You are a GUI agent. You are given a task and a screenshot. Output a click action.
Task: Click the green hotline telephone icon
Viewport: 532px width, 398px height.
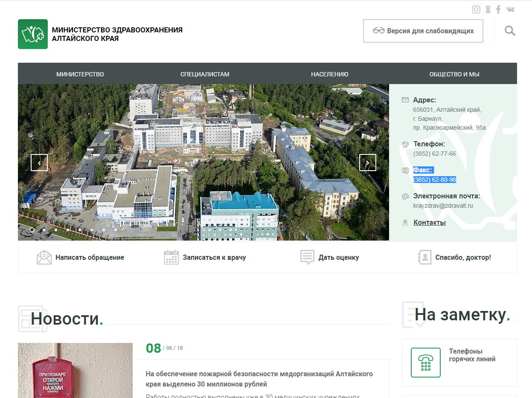[426, 363]
